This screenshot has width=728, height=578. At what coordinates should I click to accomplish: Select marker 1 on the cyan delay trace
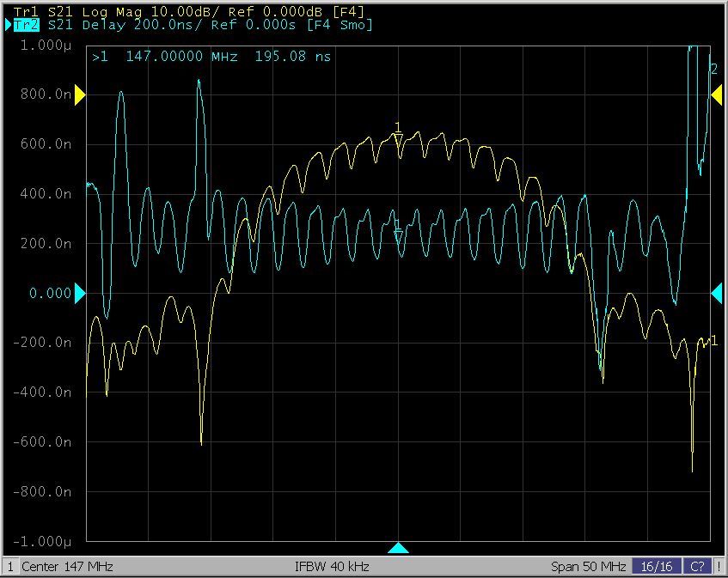click(x=398, y=236)
